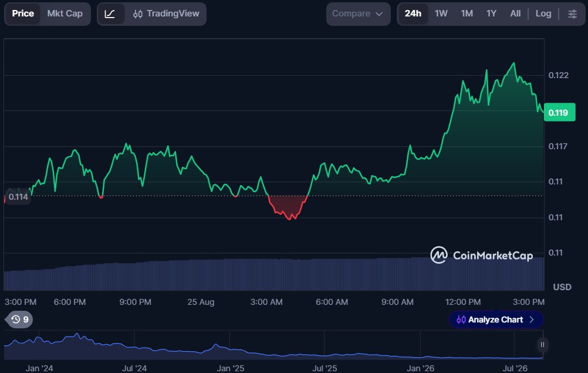The image size is (588, 373).
Task: Select the 1Y time range
Action: pyautogui.click(x=491, y=14)
